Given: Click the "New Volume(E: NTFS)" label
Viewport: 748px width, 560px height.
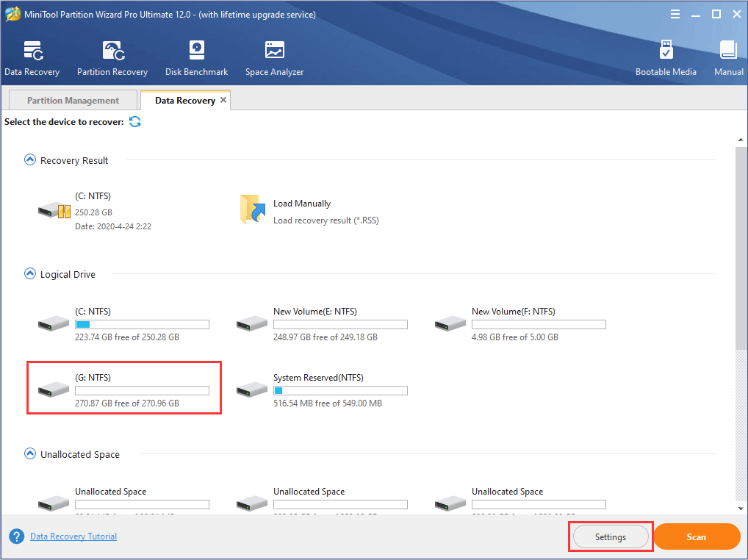Looking at the screenshot, I should [x=314, y=312].
